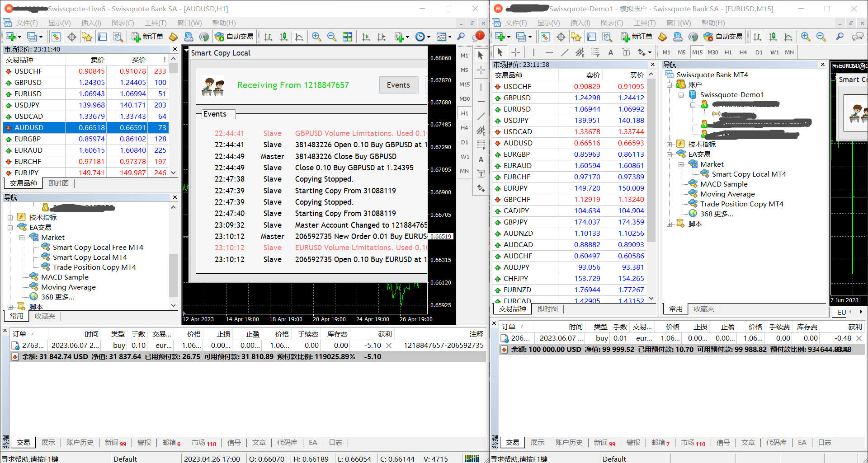Open the chat notification icon in Live6
868x463 pixels.
[x=477, y=36]
